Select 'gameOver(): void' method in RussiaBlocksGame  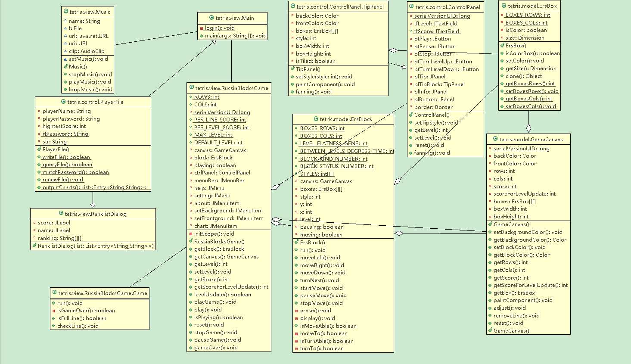point(216,348)
